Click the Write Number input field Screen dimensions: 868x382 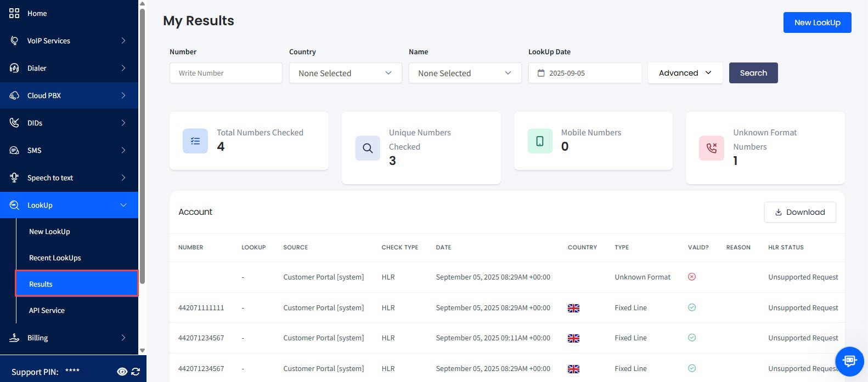pos(226,73)
